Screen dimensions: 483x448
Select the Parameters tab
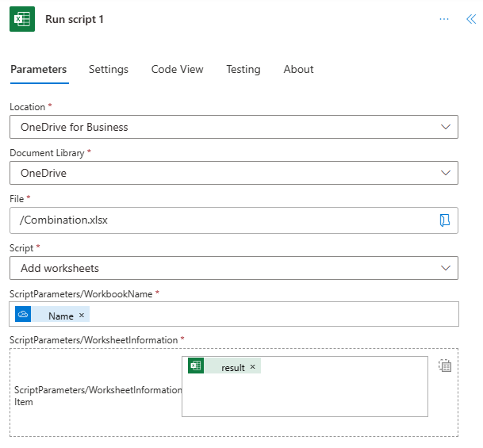click(x=38, y=70)
